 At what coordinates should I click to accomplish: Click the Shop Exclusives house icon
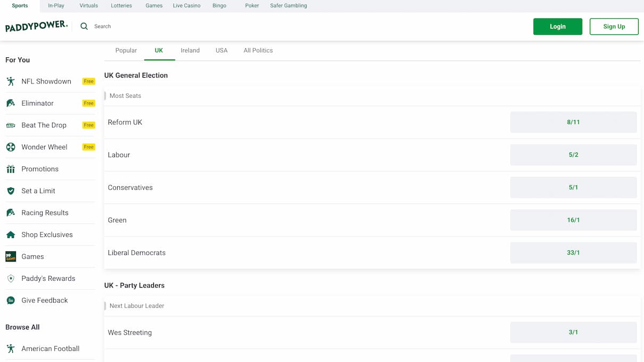pos(11,234)
